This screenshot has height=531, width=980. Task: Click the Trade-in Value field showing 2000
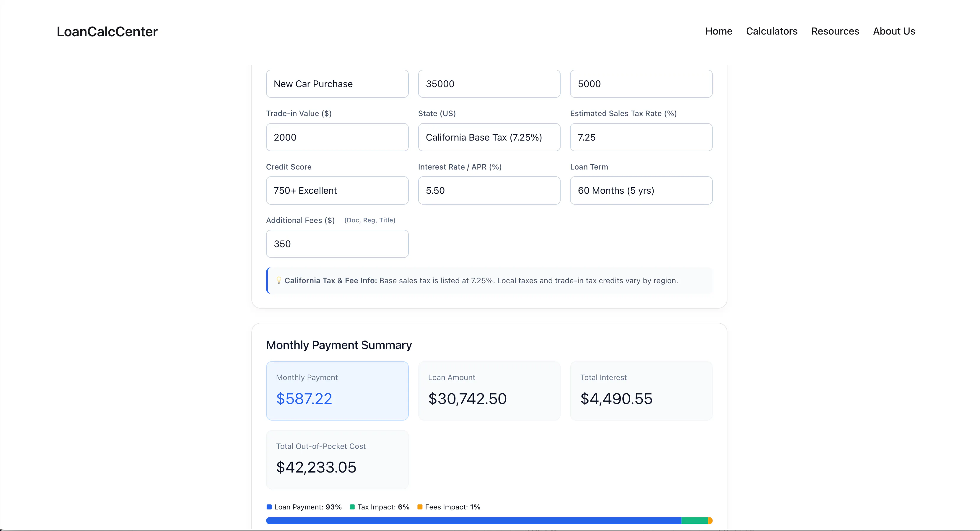point(337,137)
